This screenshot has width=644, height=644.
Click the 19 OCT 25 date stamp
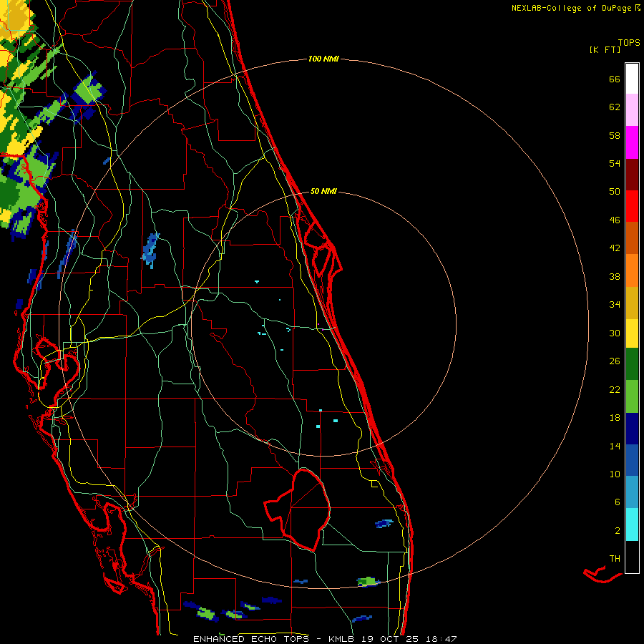coord(389,639)
